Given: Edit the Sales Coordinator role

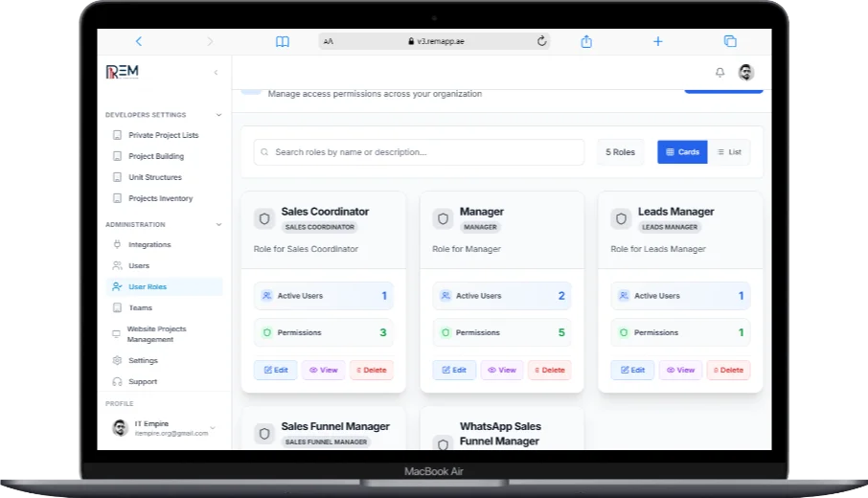Looking at the screenshot, I should [276, 371].
